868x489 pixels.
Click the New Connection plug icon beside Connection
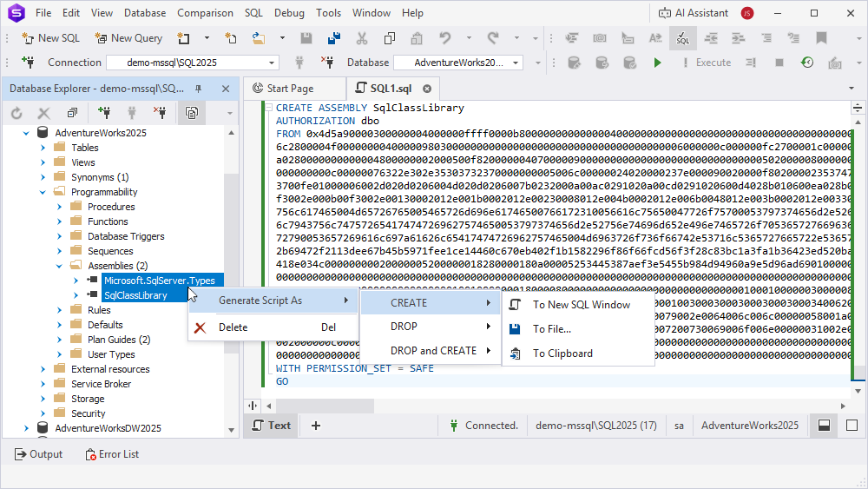coord(28,63)
